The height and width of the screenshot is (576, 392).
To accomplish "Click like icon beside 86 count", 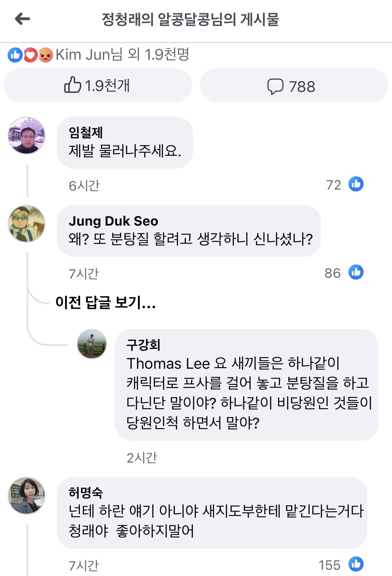I will click(x=356, y=272).
